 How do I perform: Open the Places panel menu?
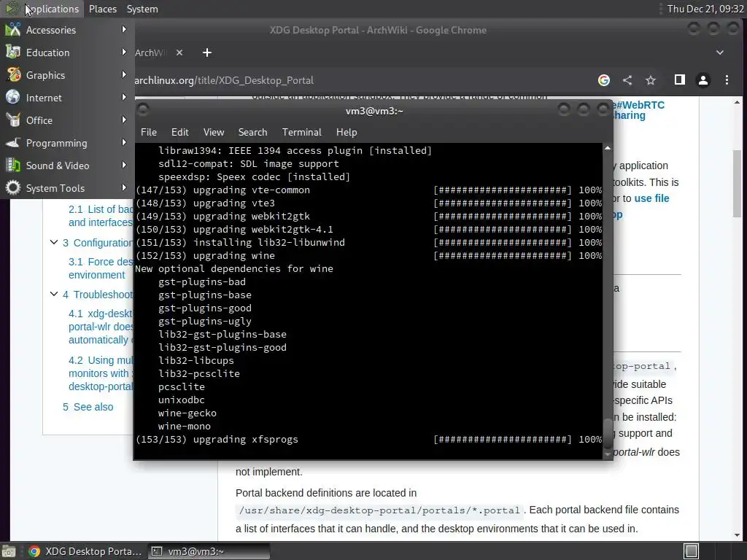(x=102, y=9)
